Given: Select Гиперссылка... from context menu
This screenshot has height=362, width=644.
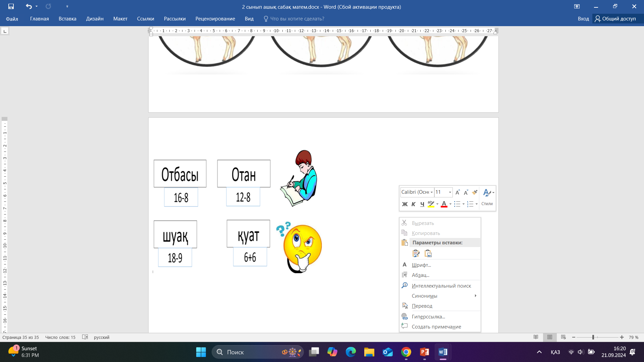Looking at the screenshot, I should (428, 317).
